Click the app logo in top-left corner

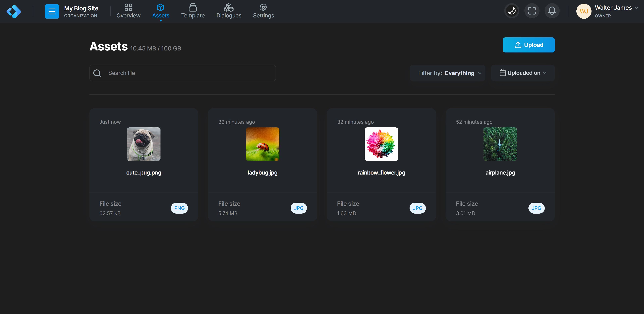click(13, 12)
